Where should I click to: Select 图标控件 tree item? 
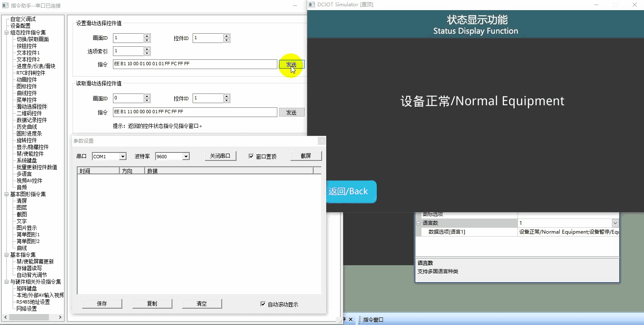click(27, 86)
